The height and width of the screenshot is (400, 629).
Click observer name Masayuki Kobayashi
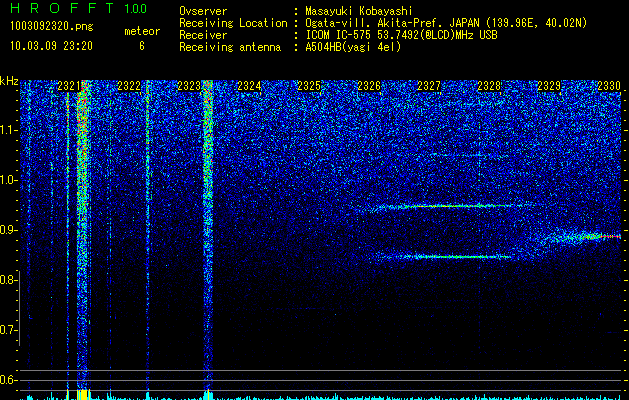coord(359,11)
